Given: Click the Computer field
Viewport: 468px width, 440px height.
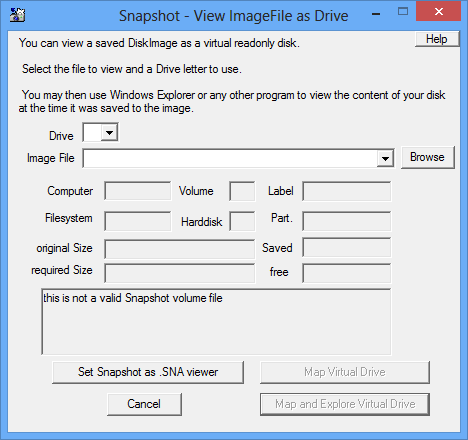Looking at the screenshot, I should (138, 191).
